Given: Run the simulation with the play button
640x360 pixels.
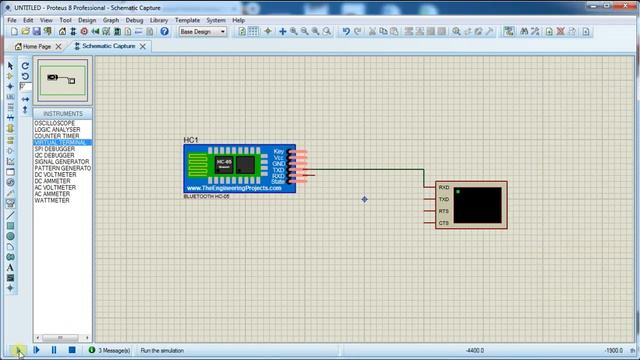Looking at the screenshot, I should click(x=18, y=350).
